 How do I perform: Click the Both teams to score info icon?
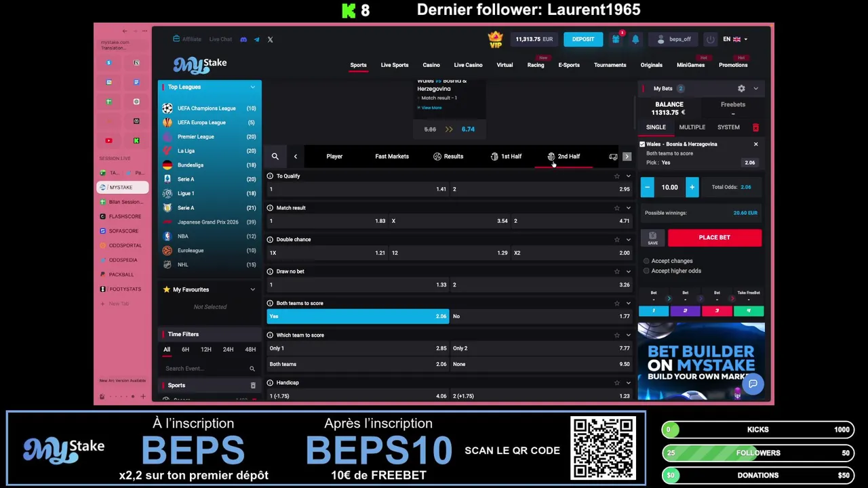270,303
